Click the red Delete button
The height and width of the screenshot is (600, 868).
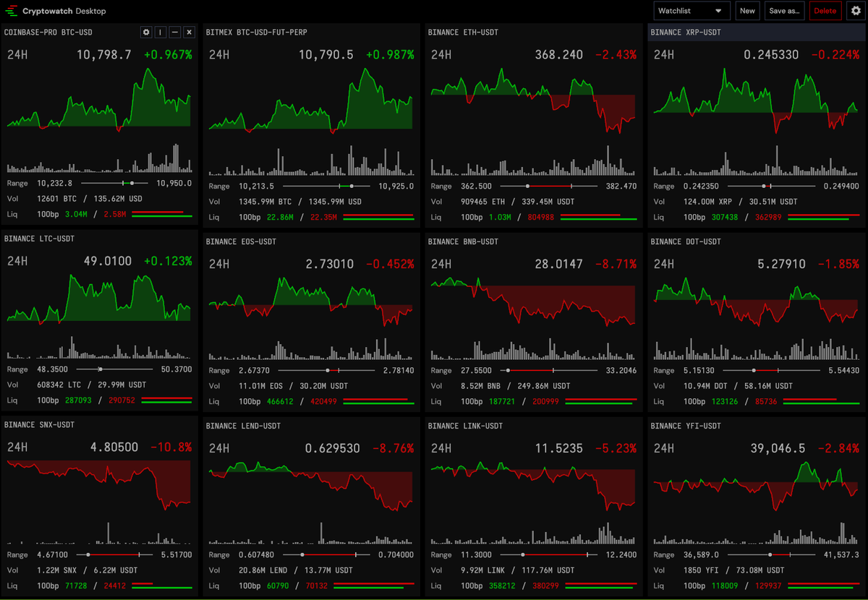point(825,11)
